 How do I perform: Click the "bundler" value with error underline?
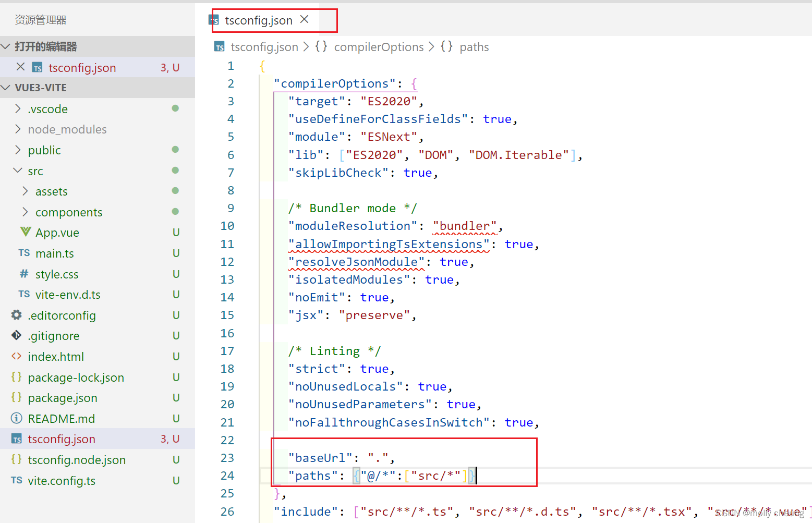(x=465, y=226)
